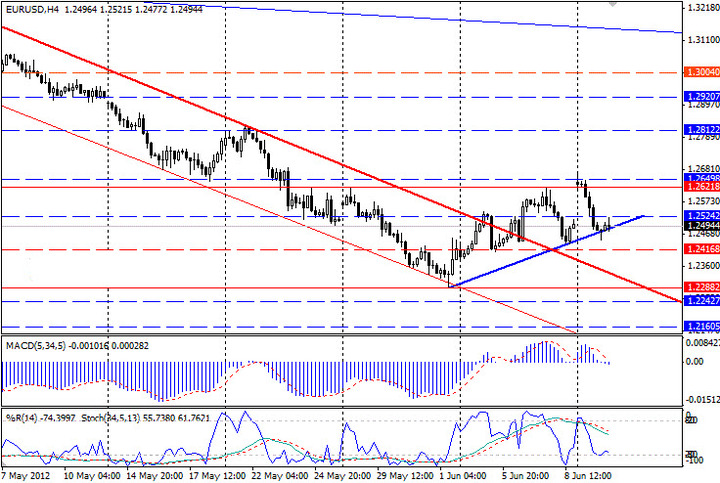
Task: Click the red 1.2621 resistance price label
Action: (x=699, y=187)
